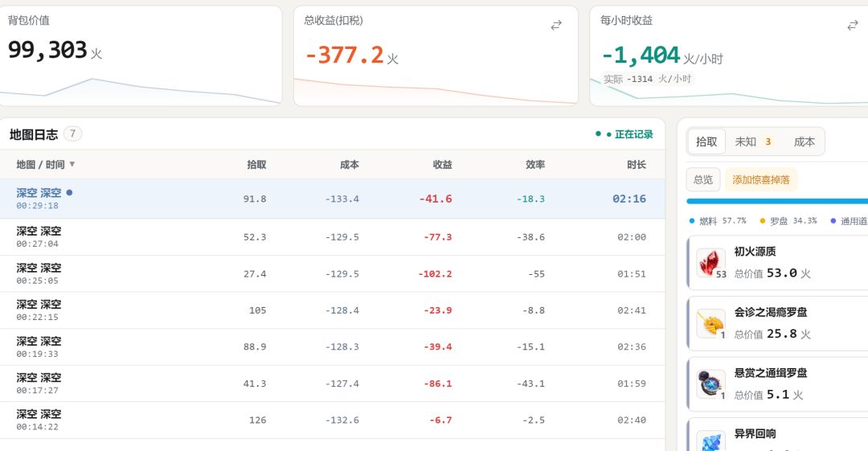Click the 燃料 57.7% legend entry
Viewport: 868px width, 451px height.
point(718,221)
